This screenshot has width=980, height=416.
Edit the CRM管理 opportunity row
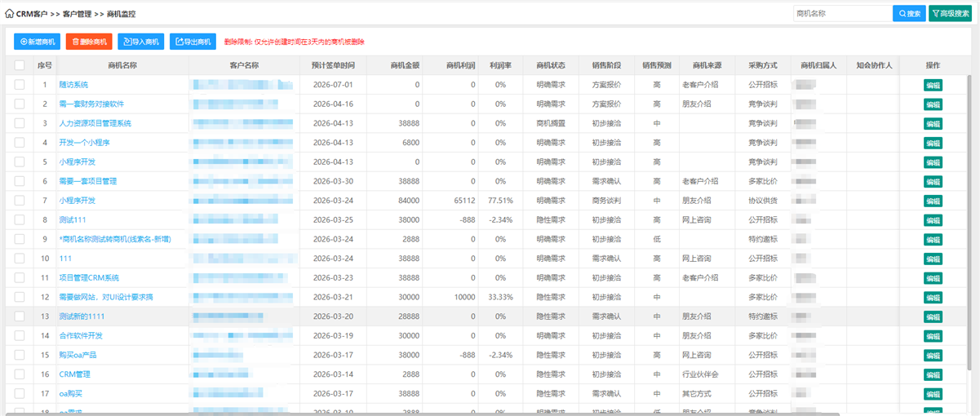[x=933, y=374]
